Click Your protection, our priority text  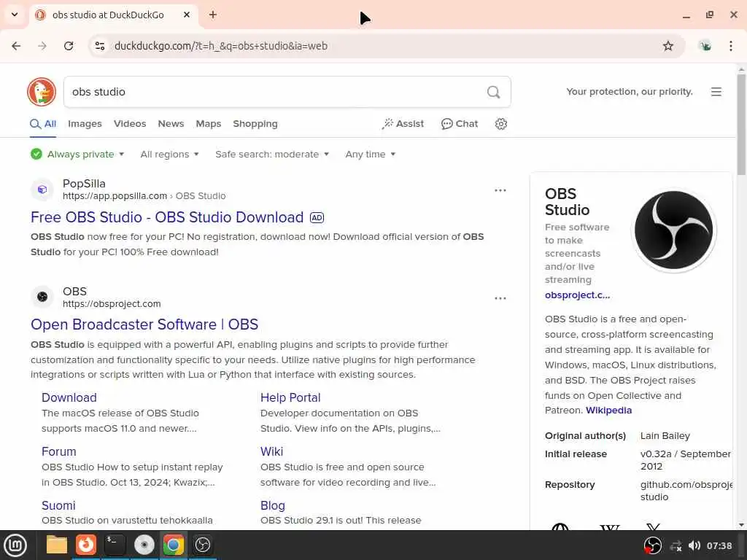tap(630, 92)
